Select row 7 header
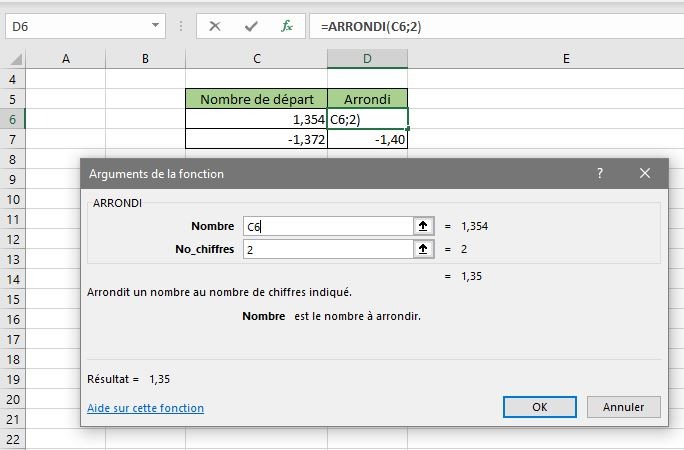The image size is (684, 450). (x=12, y=139)
